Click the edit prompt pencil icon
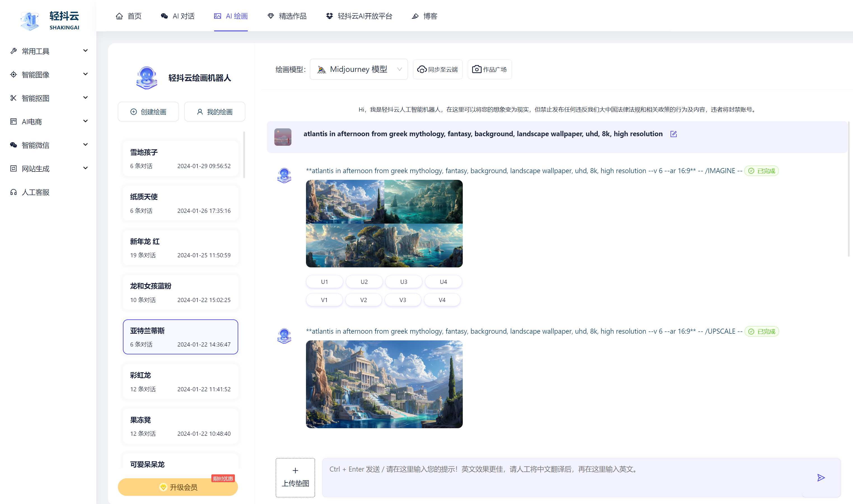The width and height of the screenshot is (853, 504). pos(674,134)
